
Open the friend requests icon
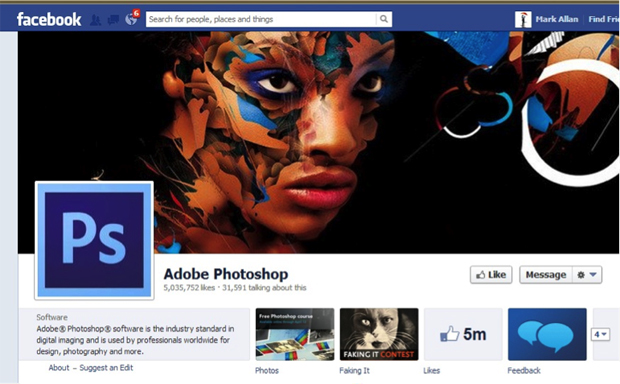[x=95, y=19]
